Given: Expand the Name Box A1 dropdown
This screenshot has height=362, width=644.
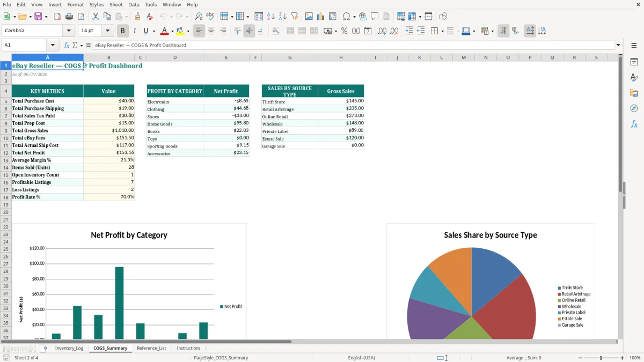Looking at the screenshot, I should 53,46.
